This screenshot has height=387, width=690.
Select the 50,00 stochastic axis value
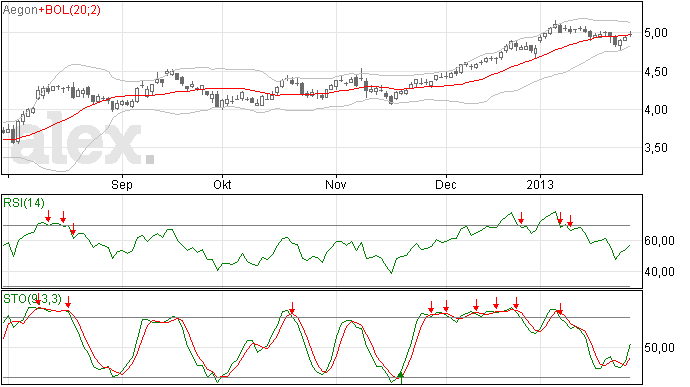click(659, 348)
